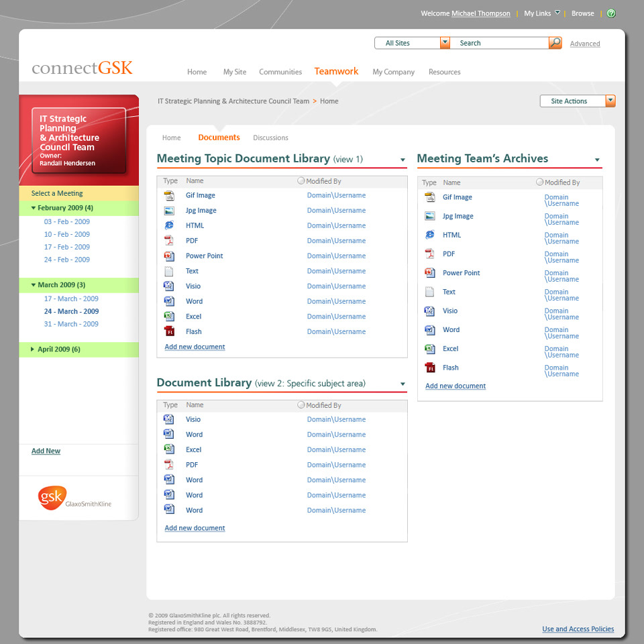644x644 pixels.
Task: Switch to the Discussions tab
Action: [x=270, y=138]
